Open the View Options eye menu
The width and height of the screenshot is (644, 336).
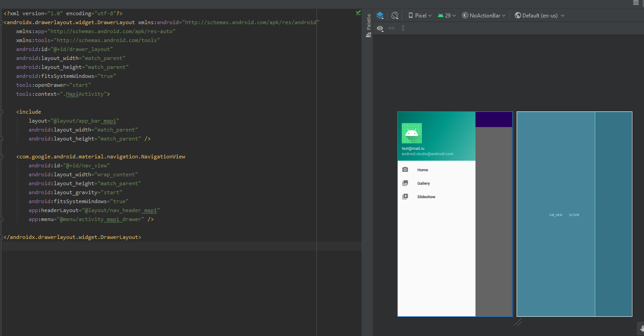click(x=380, y=28)
